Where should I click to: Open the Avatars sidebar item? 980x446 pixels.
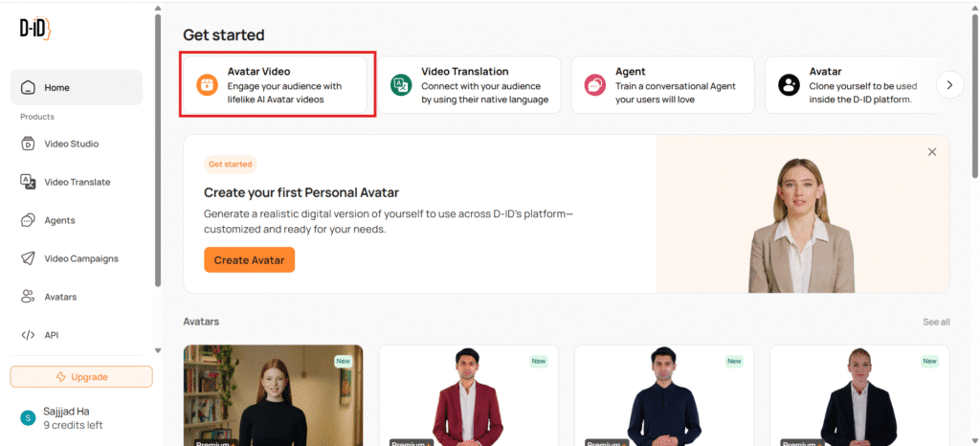[x=77, y=297]
